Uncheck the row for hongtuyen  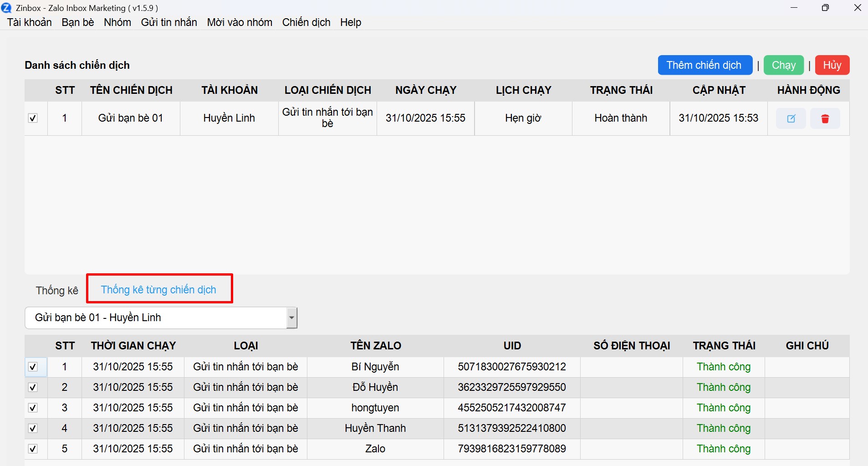(x=33, y=408)
